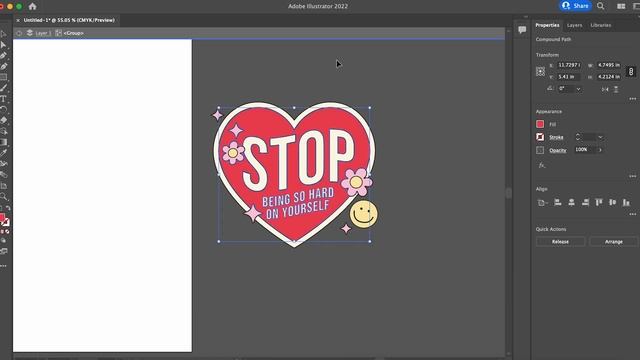This screenshot has width=640, height=360.
Task: Toggle constrain width and height proportions link
Action: (x=631, y=71)
